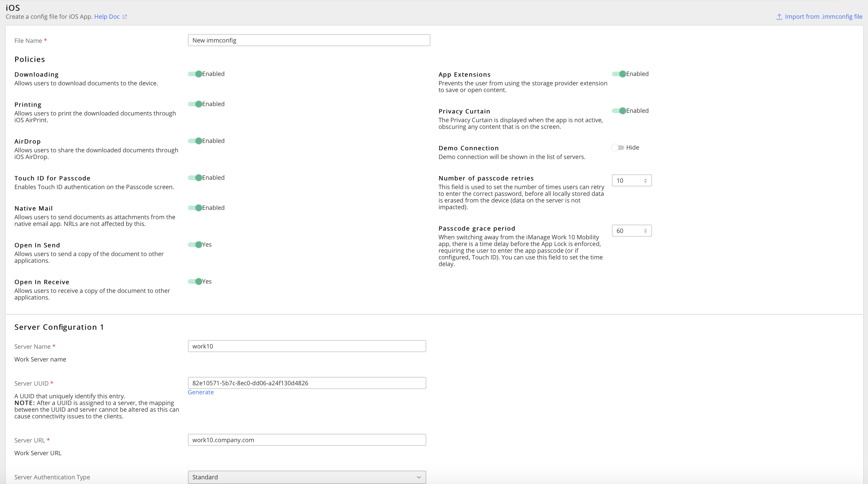This screenshot has height=484, width=868.
Task: Toggle the Open In Send switch
Action: click(x=195, y=245)
